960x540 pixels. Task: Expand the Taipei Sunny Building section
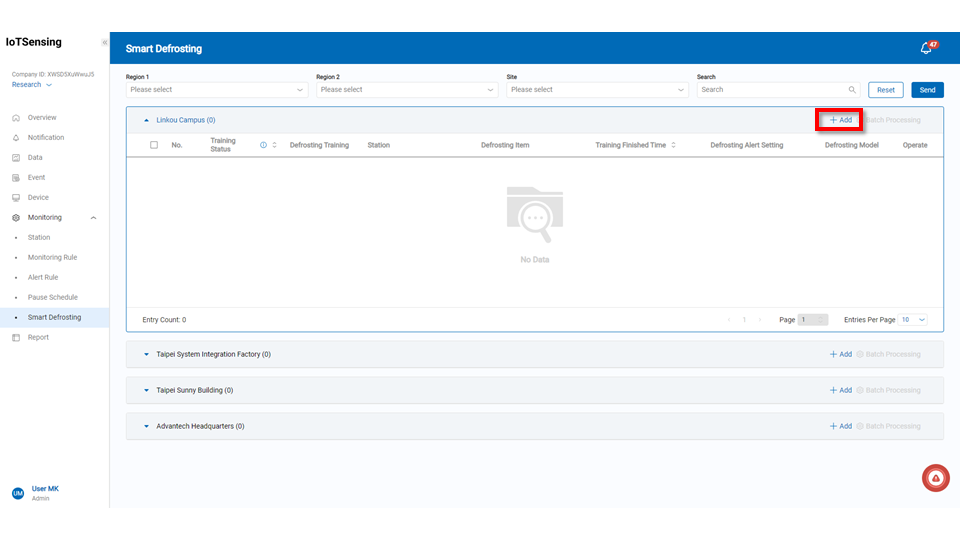[x=147, y=390]
